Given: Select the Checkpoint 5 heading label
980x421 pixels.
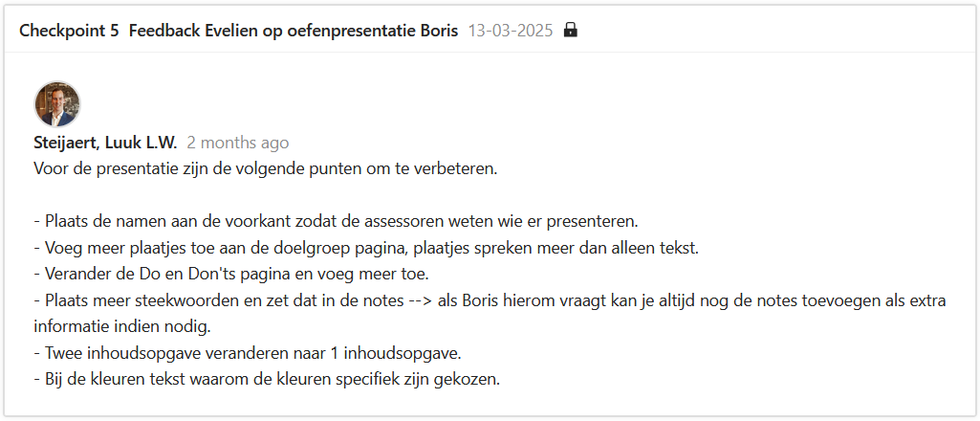Looking at the screenshot, I should (x=69, y=30).
